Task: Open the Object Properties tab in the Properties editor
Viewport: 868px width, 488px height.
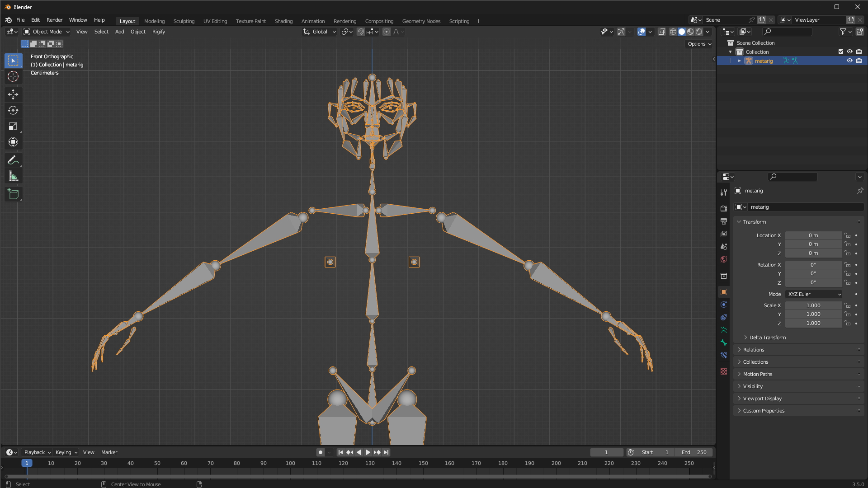Action: [723, 291]
